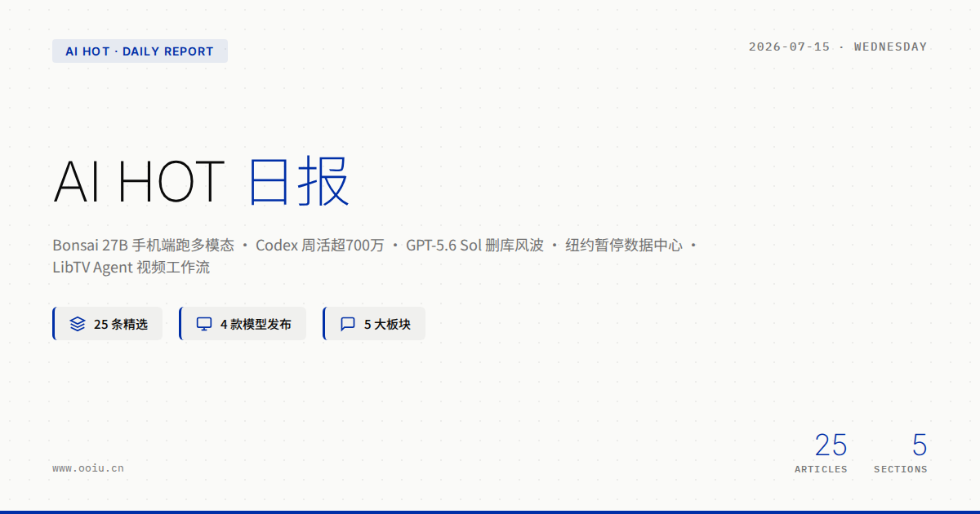Image resolution: width=980 pixels, height=514 pixels.
Task: Click the headline 纽约暂停数据中心
Action: (x=624, y=246)
